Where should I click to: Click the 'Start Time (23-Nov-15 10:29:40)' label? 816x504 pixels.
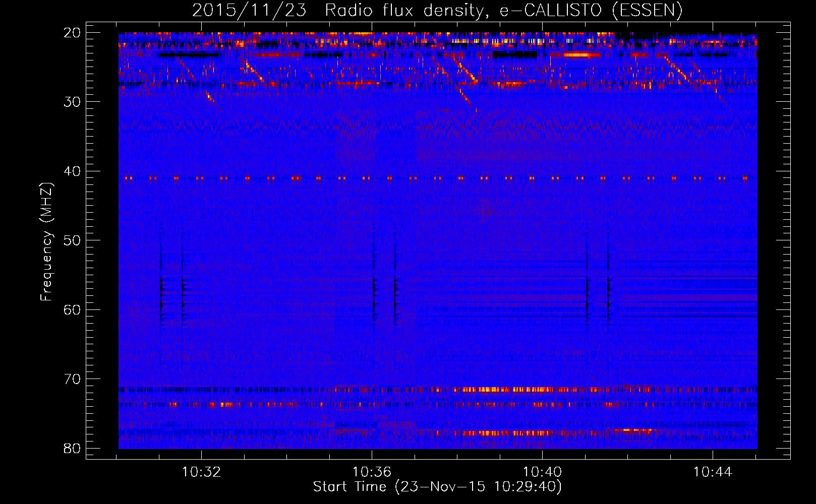click(437, 487)
